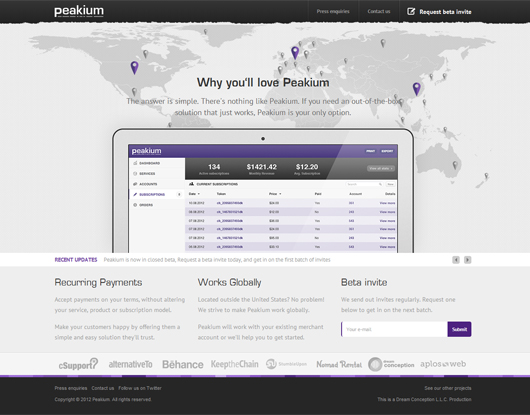Show next recent update with right arrow
The height and width of the screenshot is (415, 530).
467,260
